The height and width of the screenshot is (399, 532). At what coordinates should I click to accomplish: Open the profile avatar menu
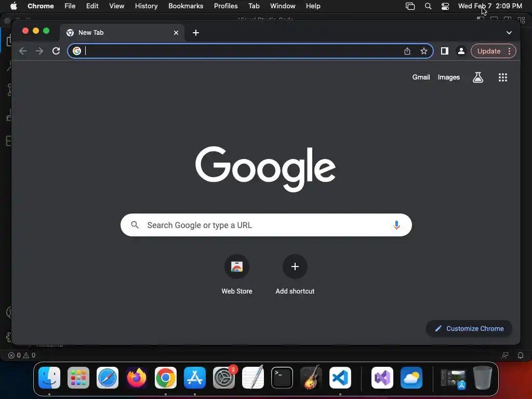(x=461, y=51)
